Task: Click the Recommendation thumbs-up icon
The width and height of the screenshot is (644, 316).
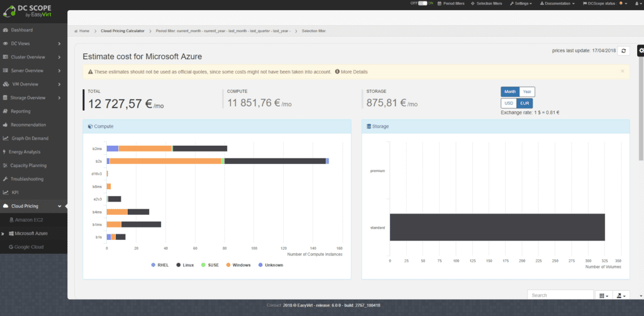Action: (5, 125)
